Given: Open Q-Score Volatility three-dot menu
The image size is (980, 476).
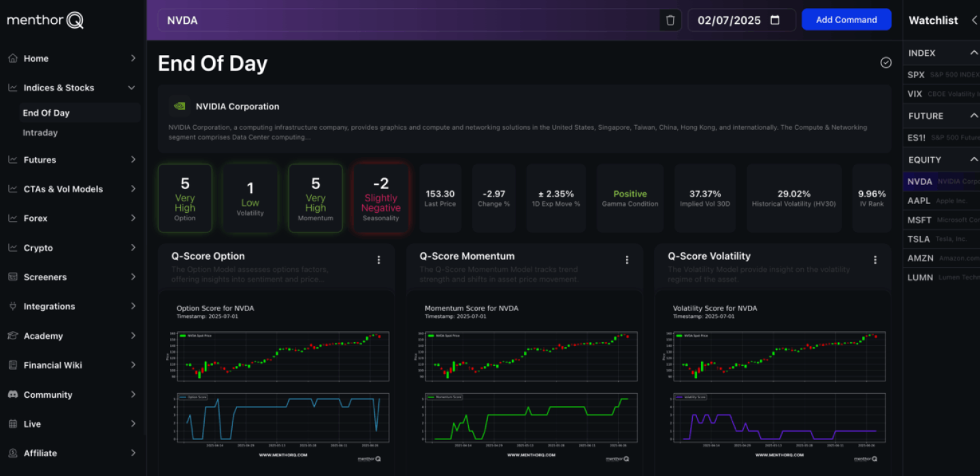Looking at the screenshot, I should click(x=875, y=260).
